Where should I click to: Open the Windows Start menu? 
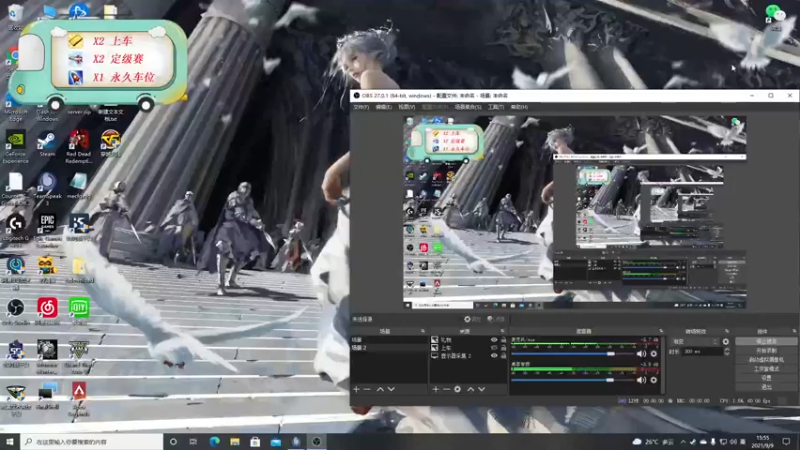click(10, 442)
